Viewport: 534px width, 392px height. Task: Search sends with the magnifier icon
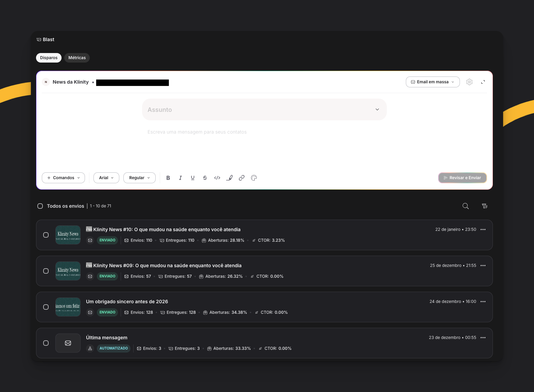pyautogui.click(x=466, y=206)
